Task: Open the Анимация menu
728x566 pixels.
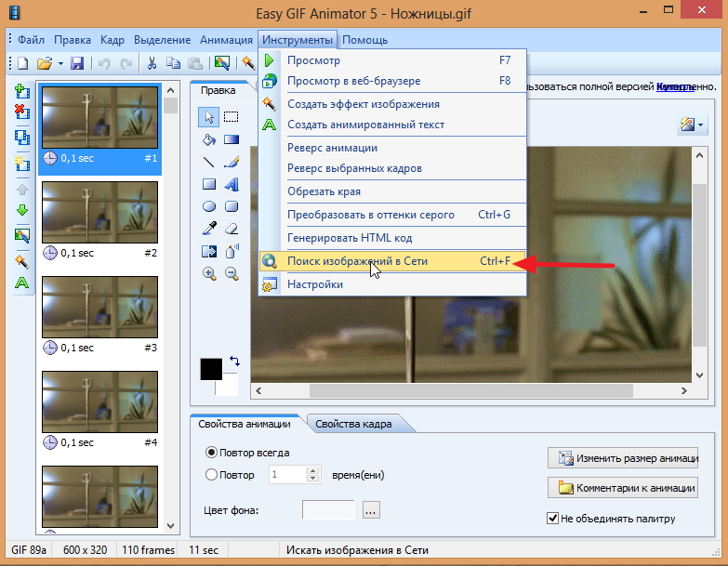Action: click(226, 40)
